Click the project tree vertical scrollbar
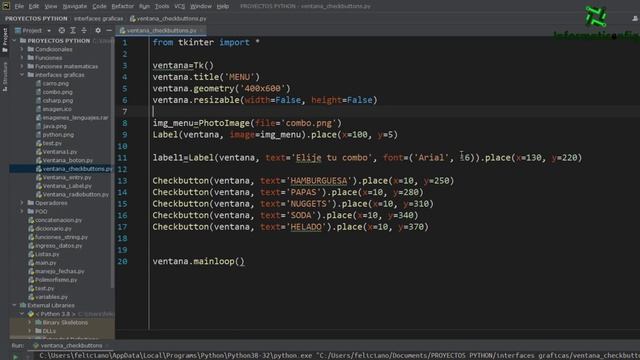640x360 pixels. coord(113,163)
